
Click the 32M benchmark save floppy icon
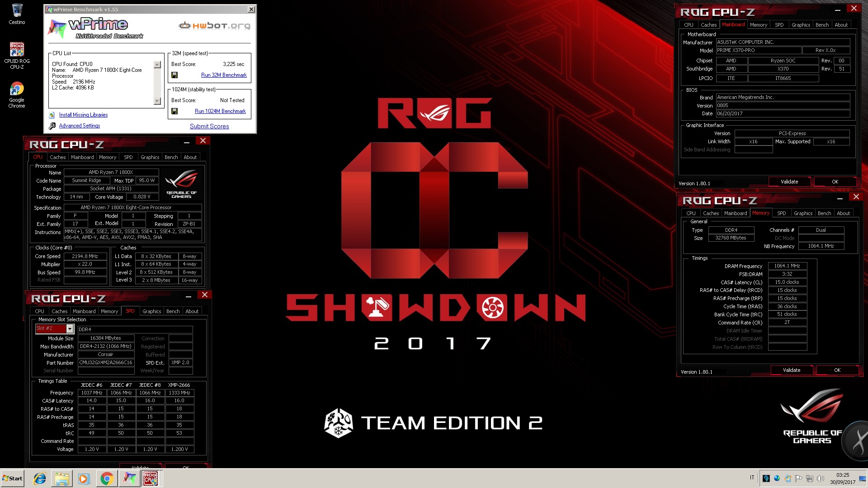[x=175, y=75]
